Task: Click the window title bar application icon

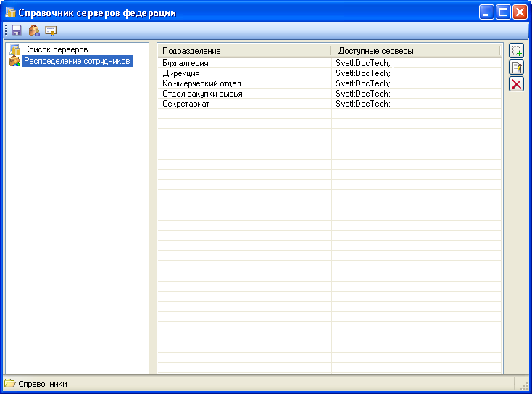Action: click(x=11, y=12)
